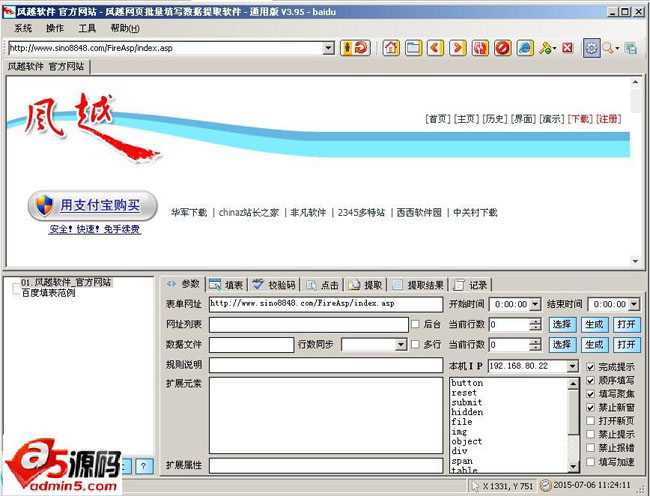The width and height of the screenshot is (650, 496).
Task: Click the 用支付宝购买 button
Action: tap(92, 206)
